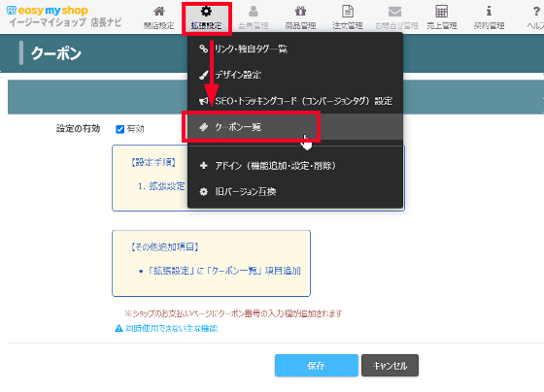This screenshot has width=544, height=392.
Task: Select 旧バージョン互換 menu entry
Action: tap(295, 192)
